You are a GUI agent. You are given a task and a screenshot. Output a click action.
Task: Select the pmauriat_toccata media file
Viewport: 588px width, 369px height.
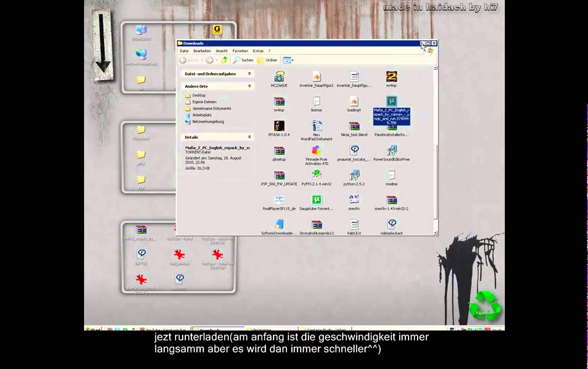[354, 153]
